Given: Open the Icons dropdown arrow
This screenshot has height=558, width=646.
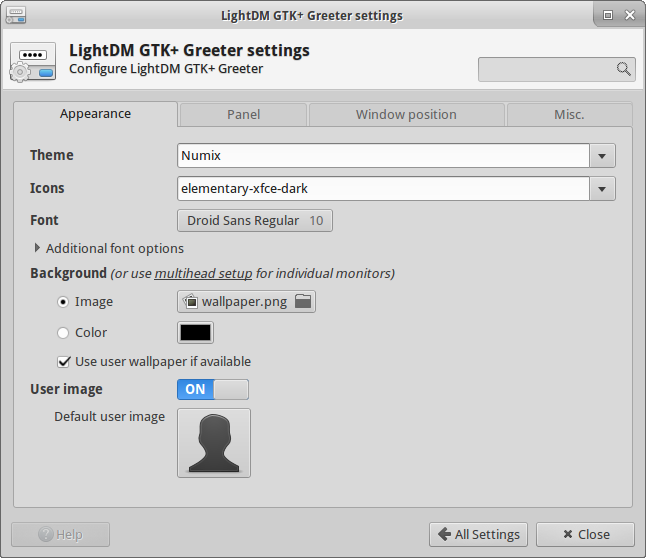Looking at the screenshot, I should coord(602,189).
